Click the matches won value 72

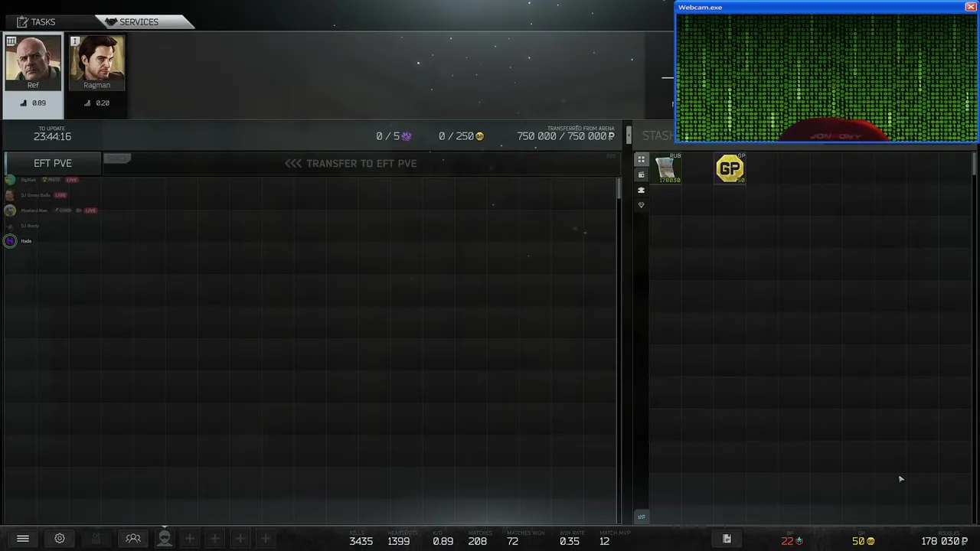click(512, 541)
